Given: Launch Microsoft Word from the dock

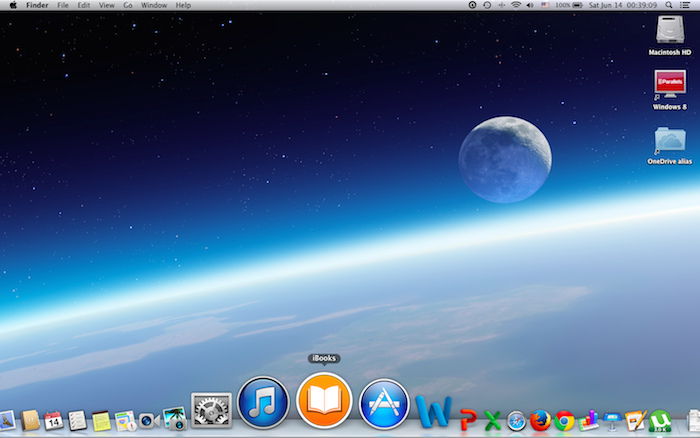Looking at the screenshot, I should (x=434, y=413).
